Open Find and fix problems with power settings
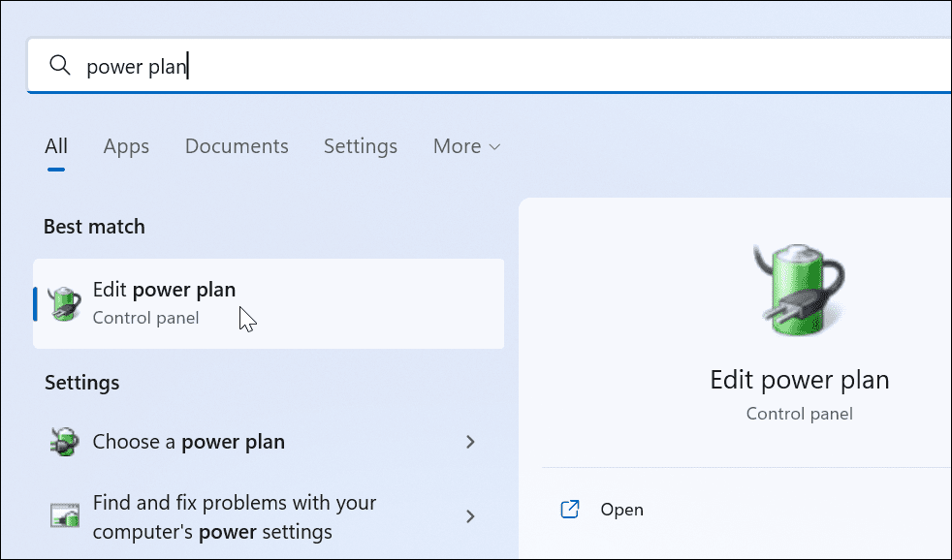The width and height of the screenshot is (952, 560). point(234,517)
